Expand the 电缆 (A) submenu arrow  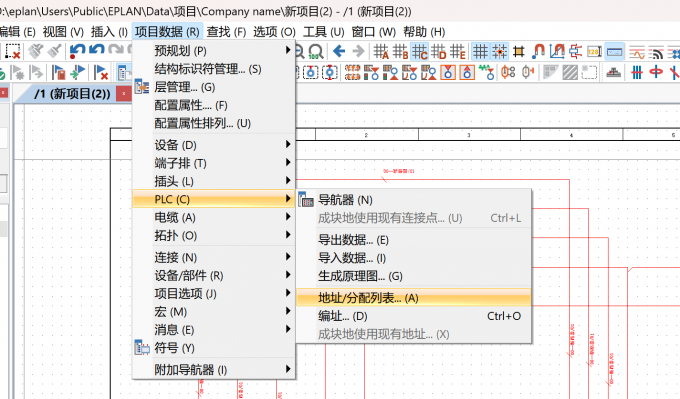click(288, 217)
